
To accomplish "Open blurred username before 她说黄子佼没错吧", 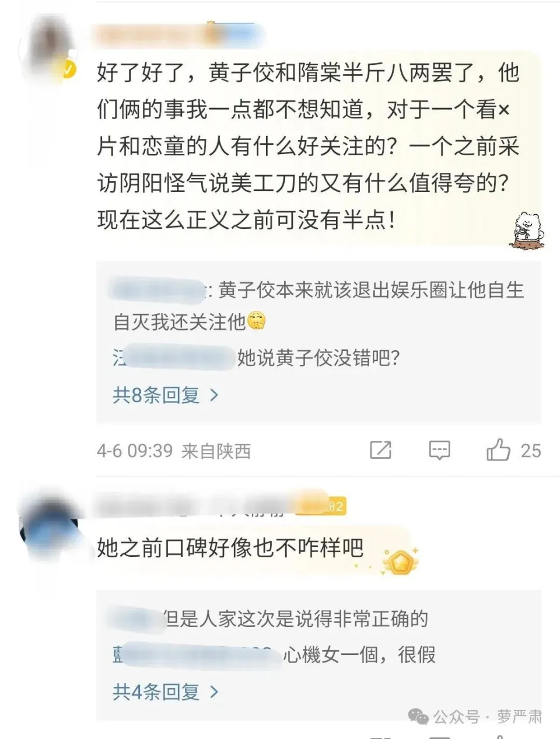I will (x=174, y=357).
